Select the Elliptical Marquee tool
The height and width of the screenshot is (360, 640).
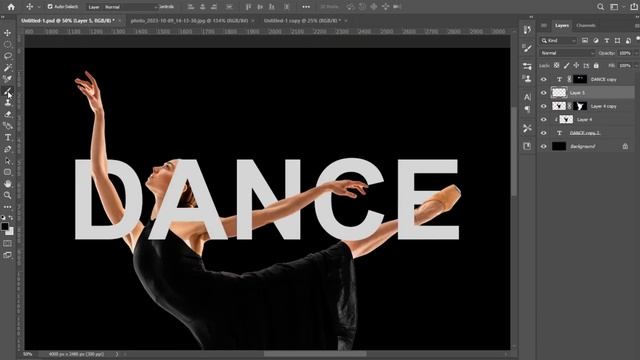click(x=7, y=44)
